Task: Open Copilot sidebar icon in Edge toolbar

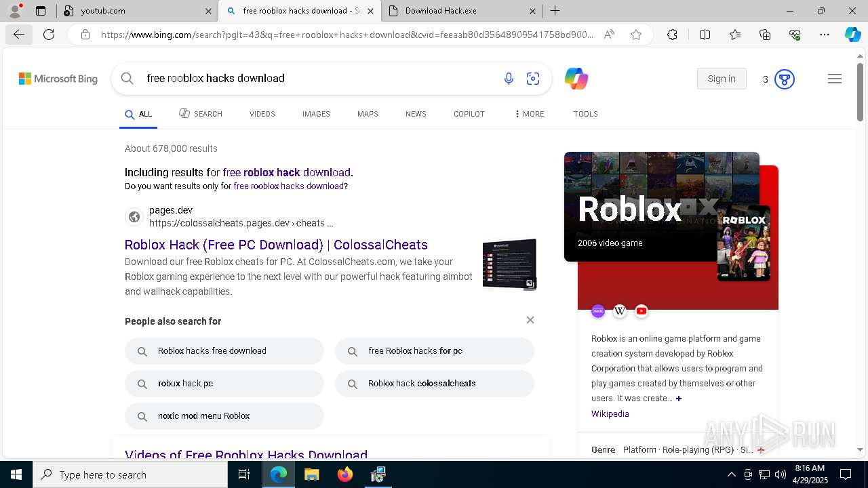Action: point(852,35)
